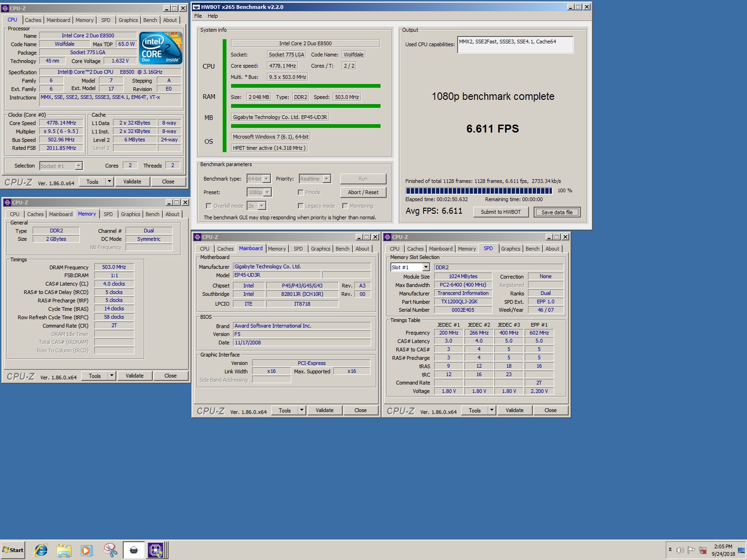747x560 pixels.
Task: Toggle Legacy mode checkbox
Action: [x=301, y=206]
